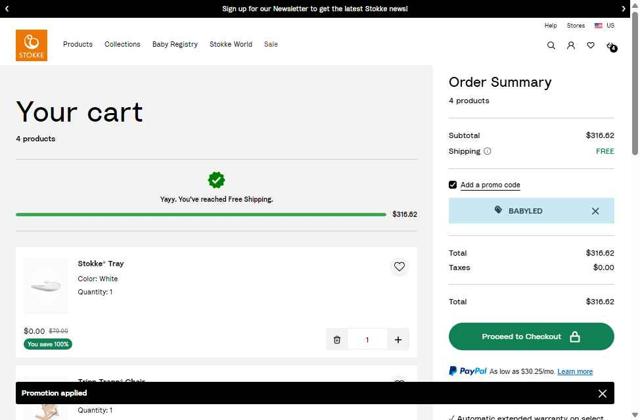Open the Products menu
The width and height of the screenshot is (640, 420).
[78, 44]
